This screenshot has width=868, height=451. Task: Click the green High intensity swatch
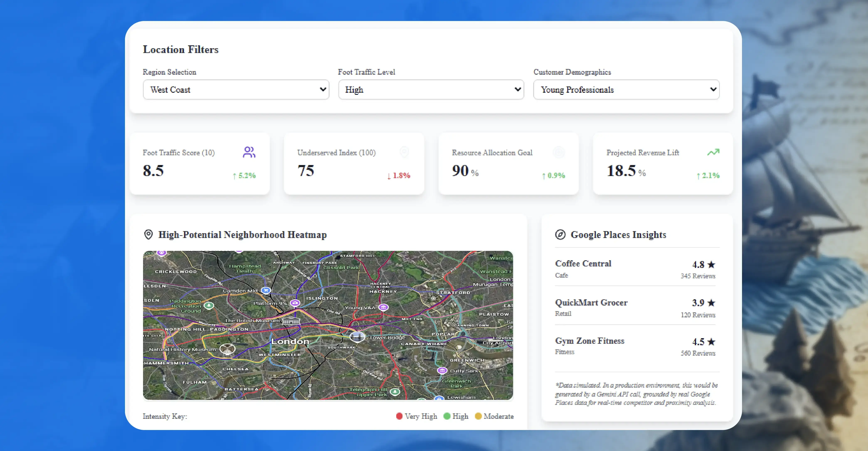(447, 416)
